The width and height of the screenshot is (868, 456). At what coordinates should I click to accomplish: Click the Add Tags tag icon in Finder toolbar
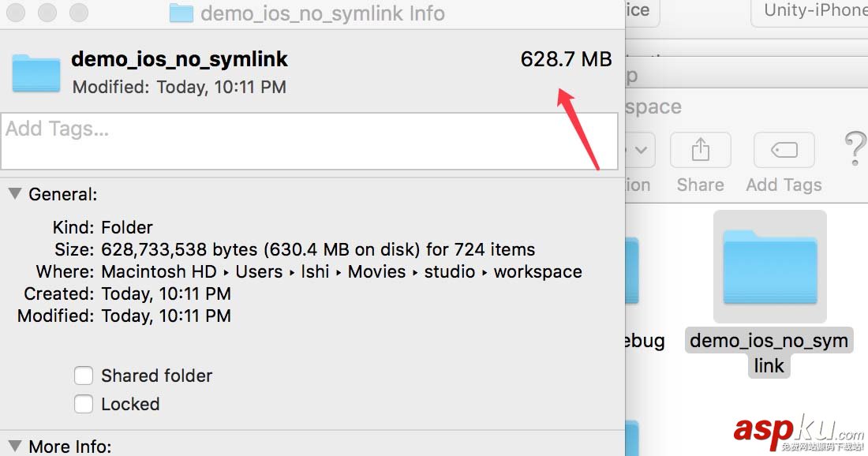[784, 150]
